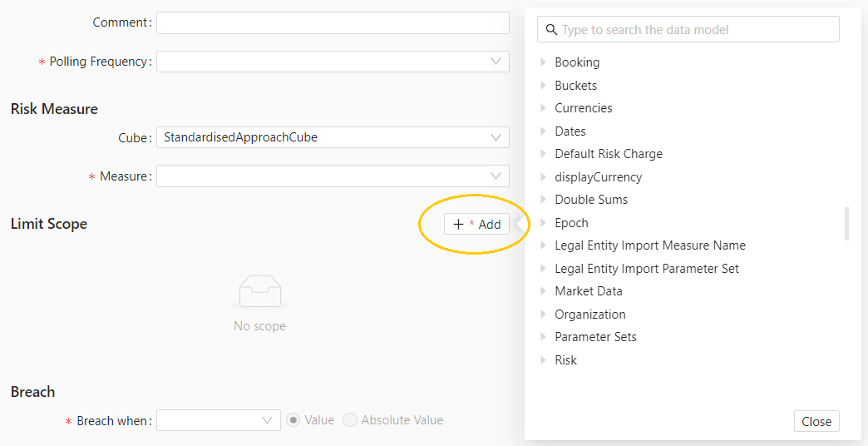Open the Measure dropdown

coord(333,176)
